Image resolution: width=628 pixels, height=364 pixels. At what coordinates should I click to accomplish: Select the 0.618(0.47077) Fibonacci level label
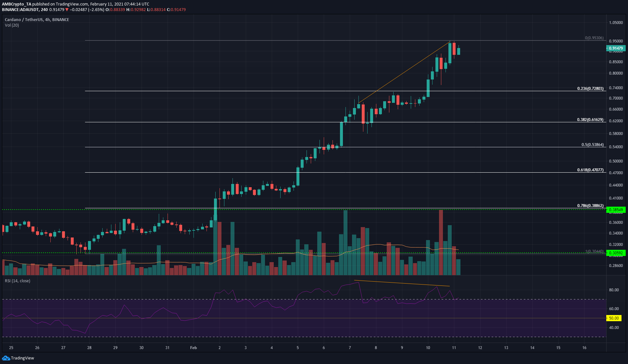[590, 170]
